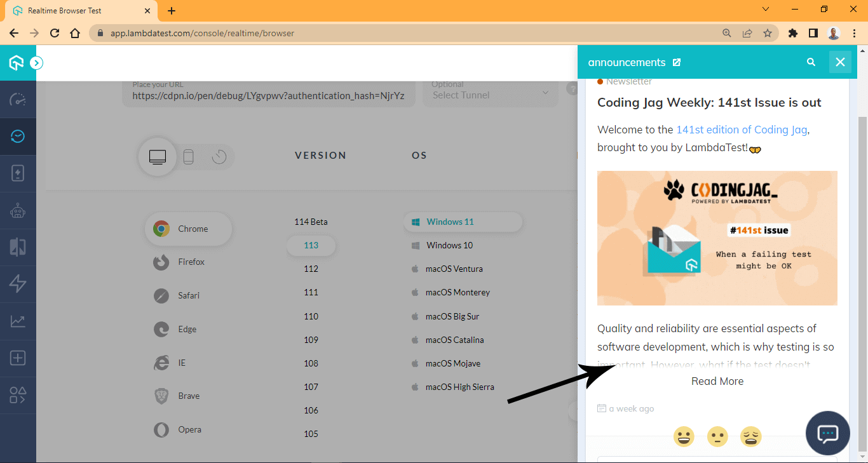868x463 pixels.
Task: Select Windows 10 operating system
Action: 442,245
